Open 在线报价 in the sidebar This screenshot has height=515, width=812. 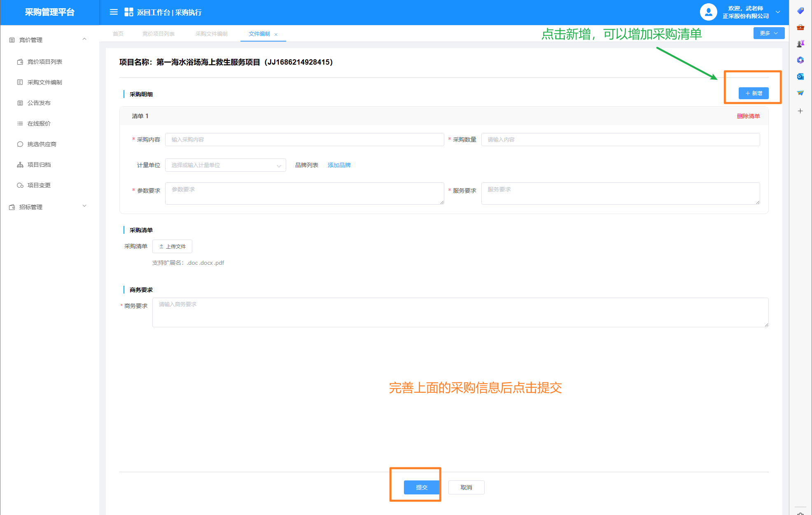(39, 124)
